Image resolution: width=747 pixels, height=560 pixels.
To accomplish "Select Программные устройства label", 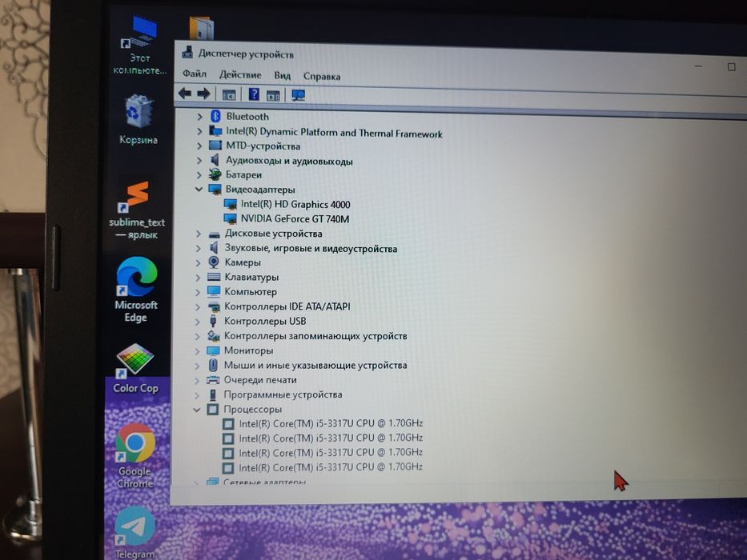I will [x=283, y=394].
